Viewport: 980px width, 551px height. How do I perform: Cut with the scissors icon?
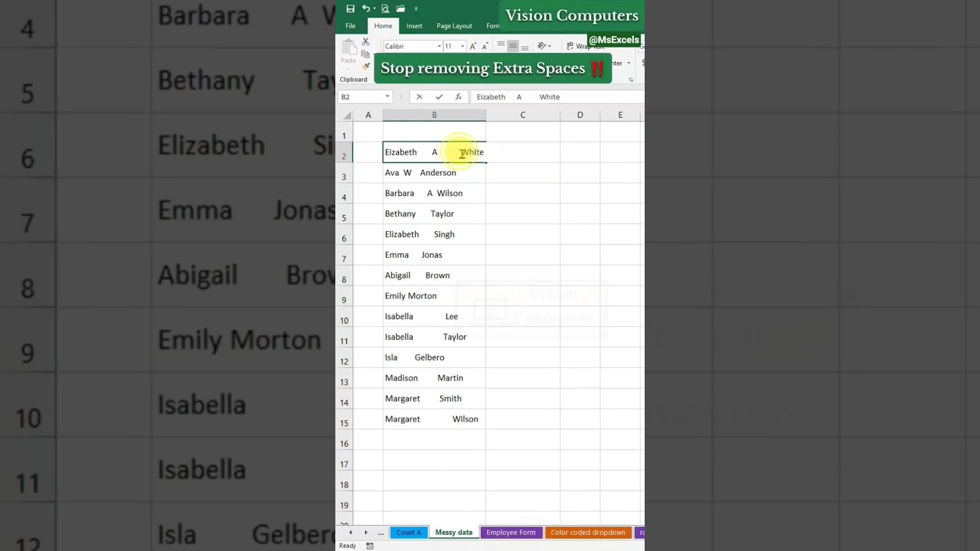pos(365,42)
